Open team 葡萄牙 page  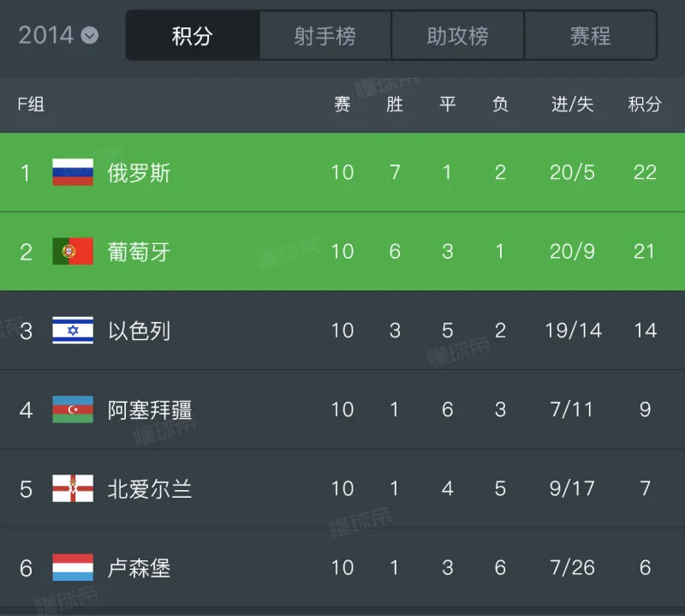coord(140,252)
